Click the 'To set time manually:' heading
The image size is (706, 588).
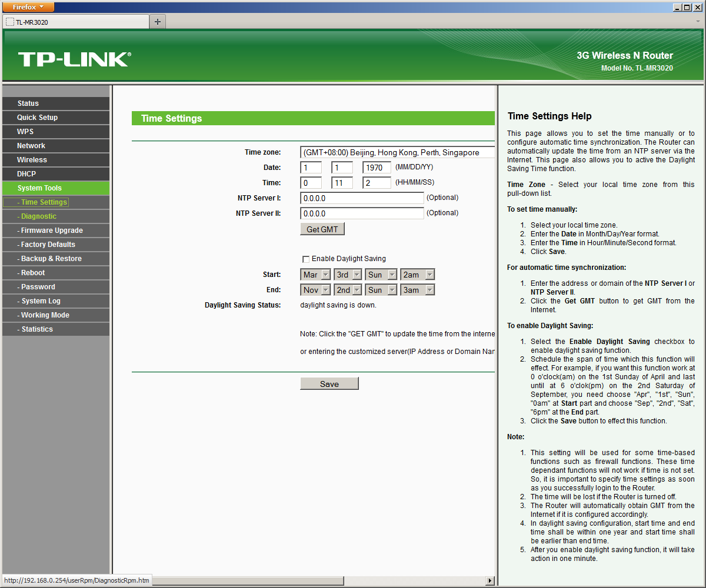coord(542,209)
